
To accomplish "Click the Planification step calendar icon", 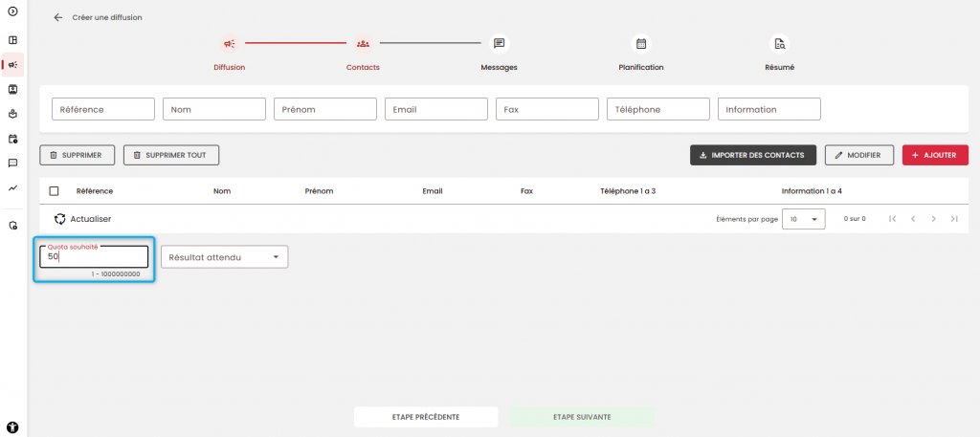I will 640,44.
